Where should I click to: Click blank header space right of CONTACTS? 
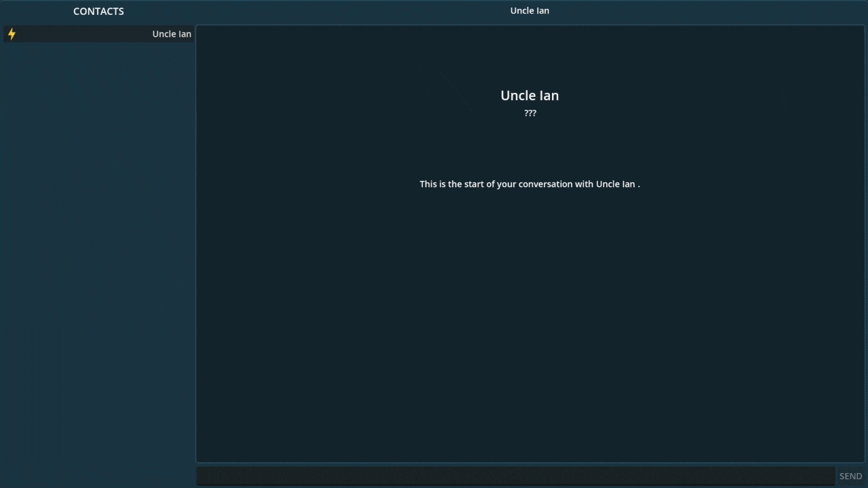point(163,12)
